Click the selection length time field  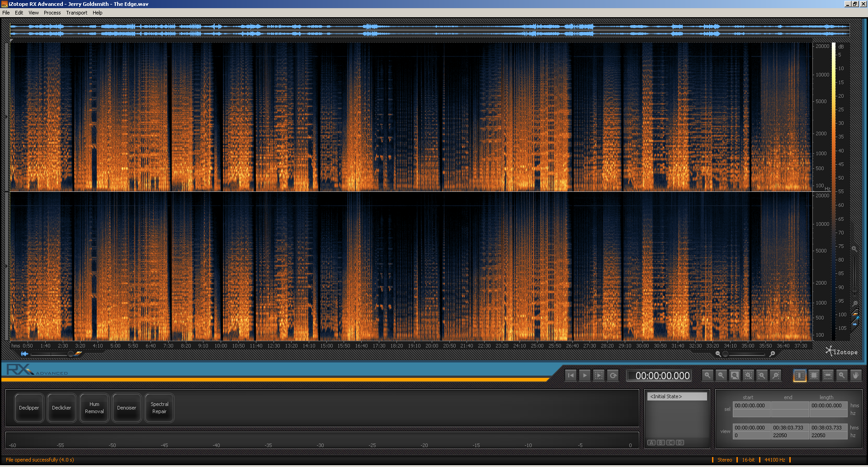tap(829, 405)
